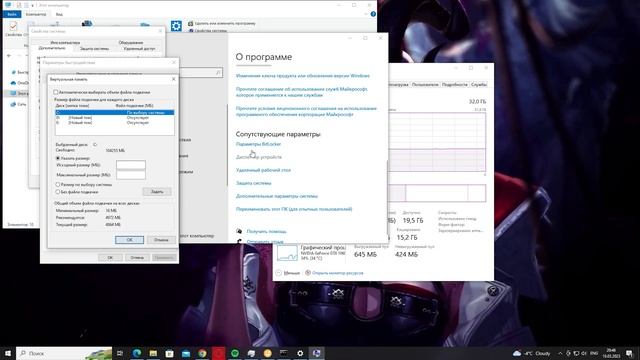The height and width of the screenshot is (360, 640).
Task: Select 'Указать размер' radio button
Action: (58, 158)
